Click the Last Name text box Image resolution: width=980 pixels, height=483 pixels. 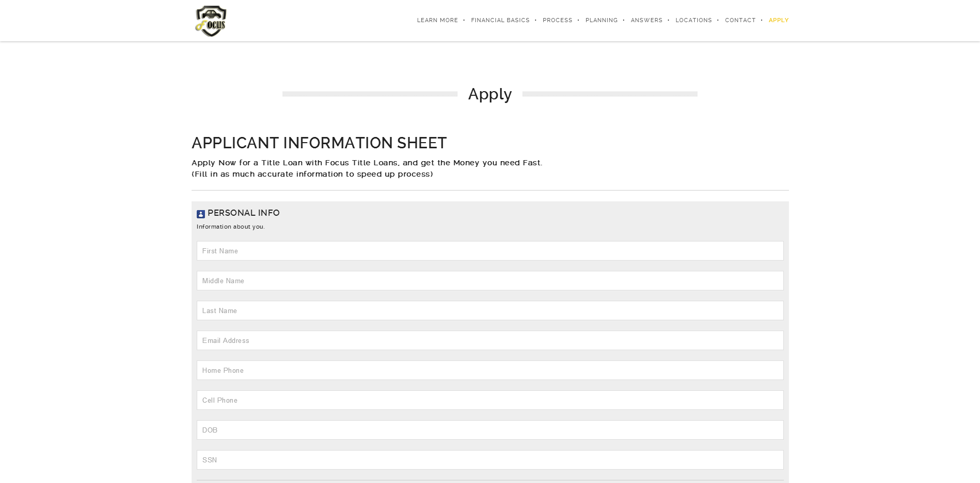(x=490, y=310)
